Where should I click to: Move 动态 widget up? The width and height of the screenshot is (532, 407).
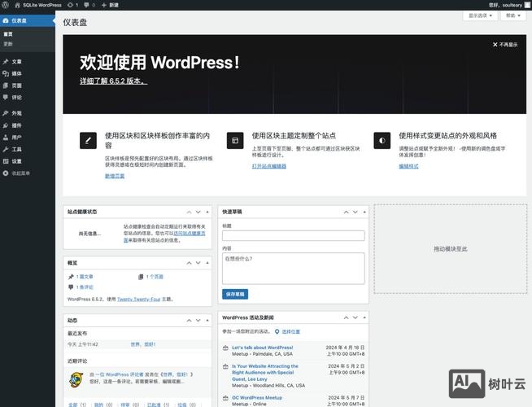point(189,321)
